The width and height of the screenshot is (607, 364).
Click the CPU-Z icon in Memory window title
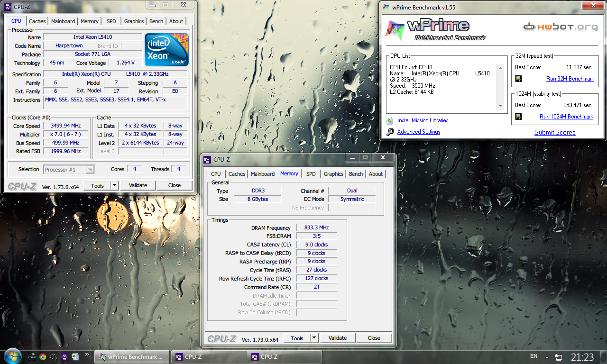click(207, 159)
